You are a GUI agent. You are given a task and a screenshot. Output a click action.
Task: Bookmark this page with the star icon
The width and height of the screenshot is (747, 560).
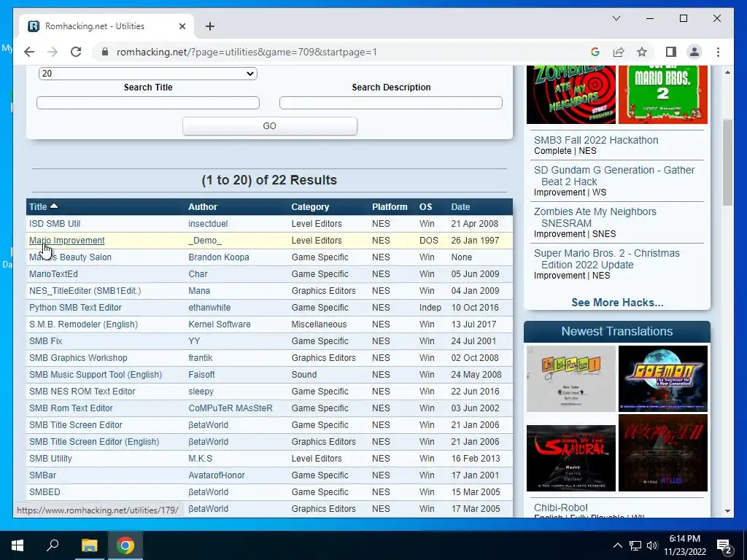click(642, 52)
